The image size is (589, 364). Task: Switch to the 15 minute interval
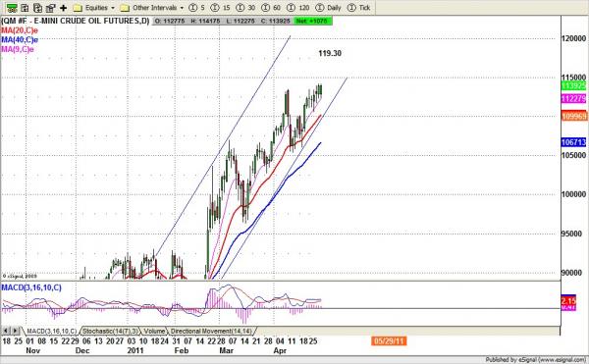click(x=221, y=8)
